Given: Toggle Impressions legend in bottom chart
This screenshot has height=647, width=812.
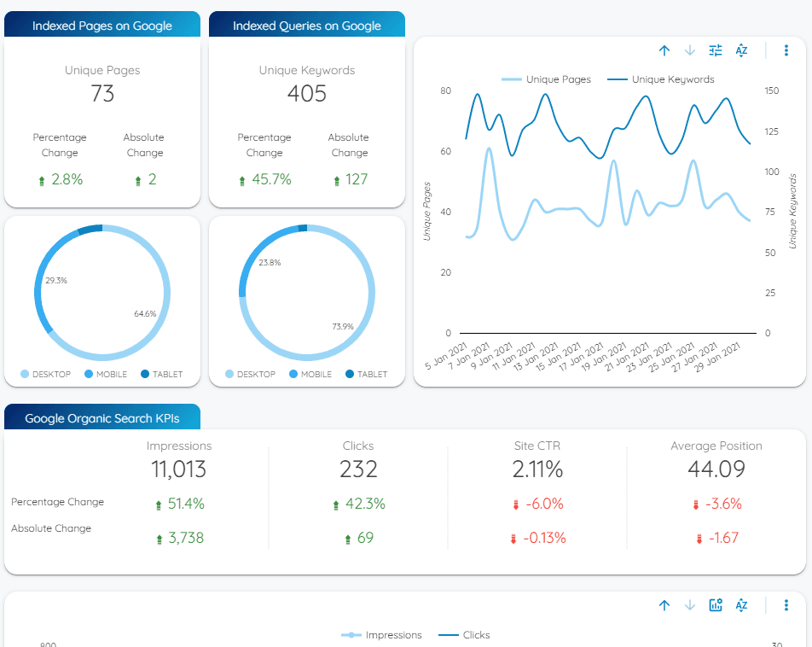Looking at the screenshot, I should coord(381,635).
